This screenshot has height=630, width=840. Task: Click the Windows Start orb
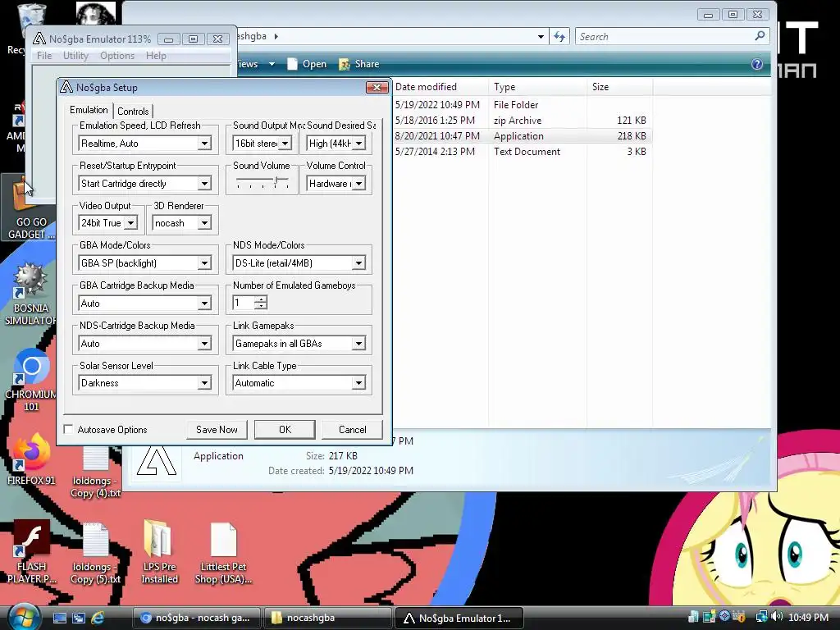(x=23, y=618)
